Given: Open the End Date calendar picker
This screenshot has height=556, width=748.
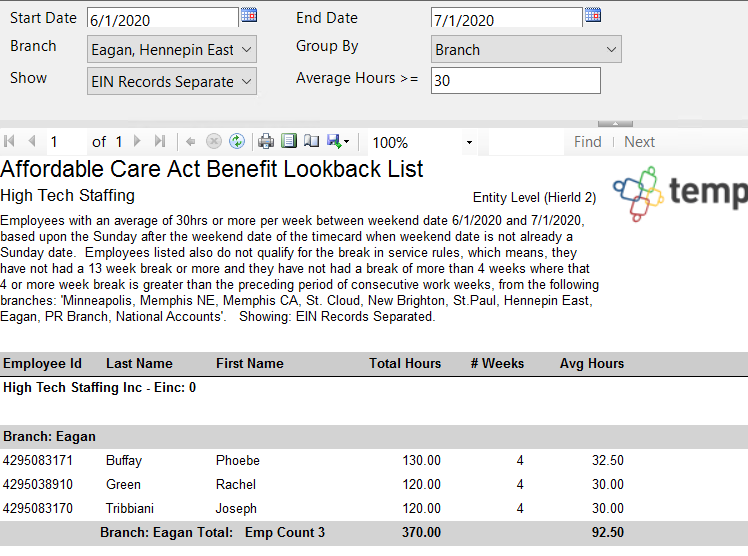Looking at the screenshot, I should coord(593,15).
